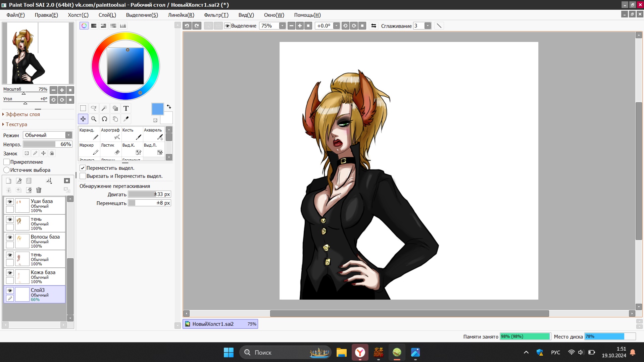644x362 pixels.
Task: Open the canvas zoom 75% dropdown
Action: [x=282, y=26]
